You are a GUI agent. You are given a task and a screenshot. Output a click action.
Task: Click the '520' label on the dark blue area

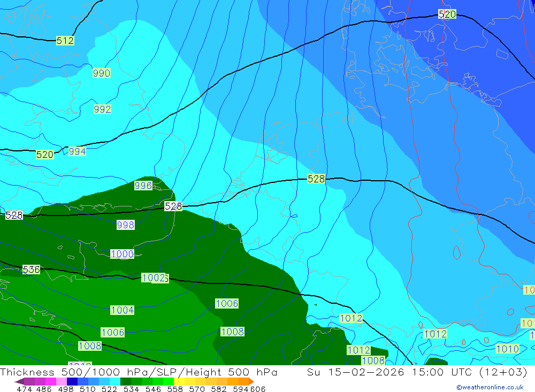(x=447, y=14)
